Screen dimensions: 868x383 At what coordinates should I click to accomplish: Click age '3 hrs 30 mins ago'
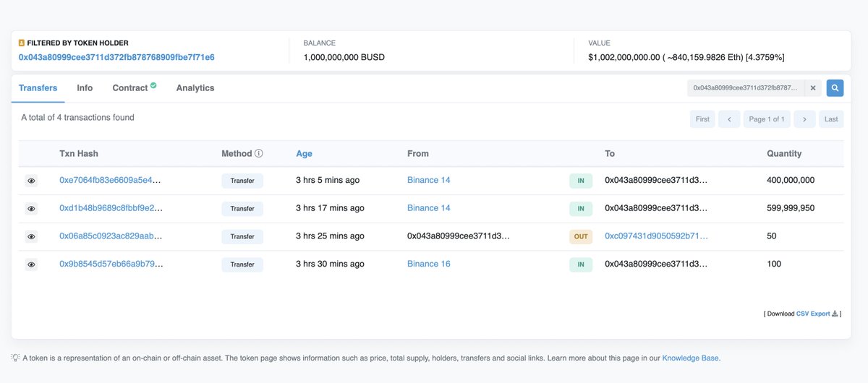330,264
